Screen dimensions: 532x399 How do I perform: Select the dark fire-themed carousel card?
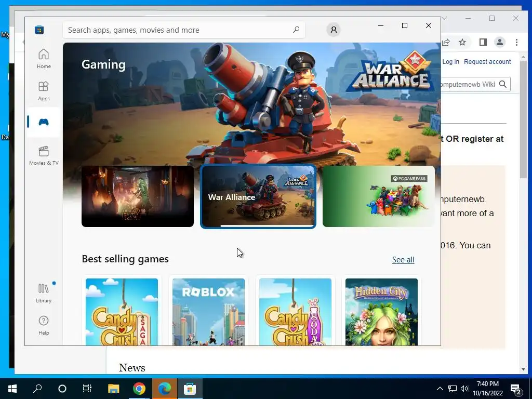pyautogui.click(x=138, y=196)
